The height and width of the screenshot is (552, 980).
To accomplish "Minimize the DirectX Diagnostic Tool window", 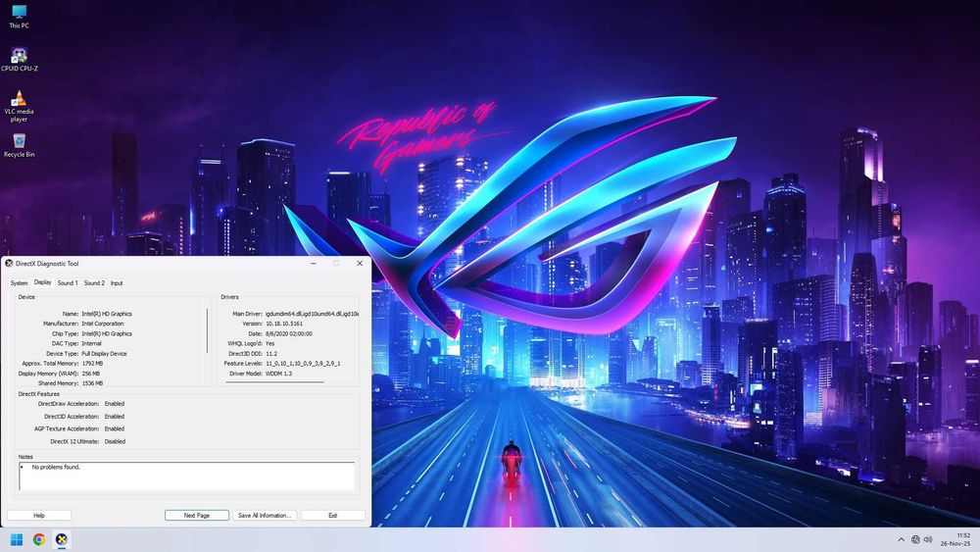I will pyautogui.click(x=314, y=263).
